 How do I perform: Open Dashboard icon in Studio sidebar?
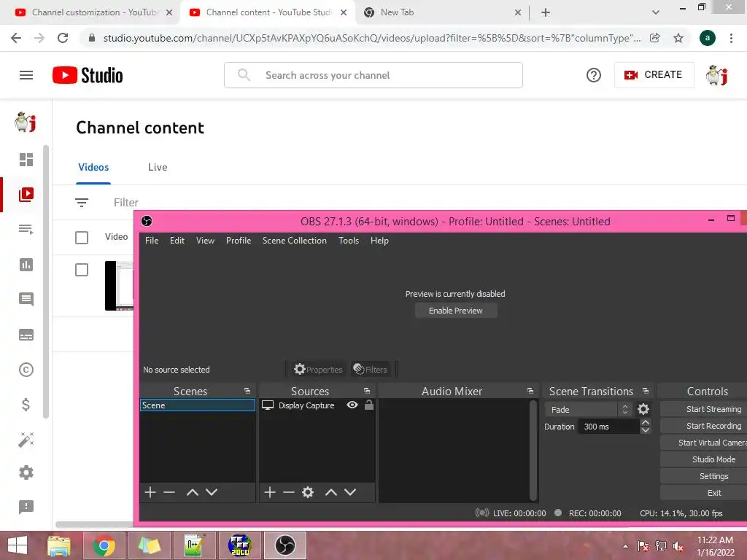26,160
